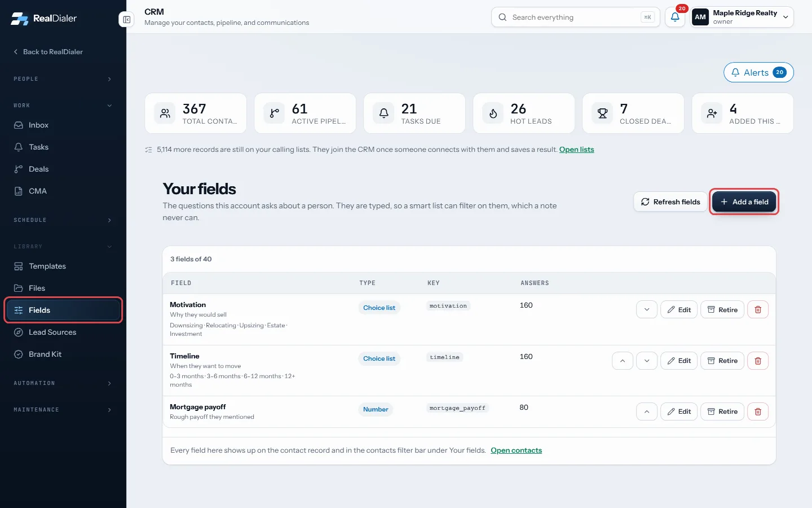The width and height of the screenshot is (812, 508).
Task: Click Back to RealDialer
Action: coord(48,52)
